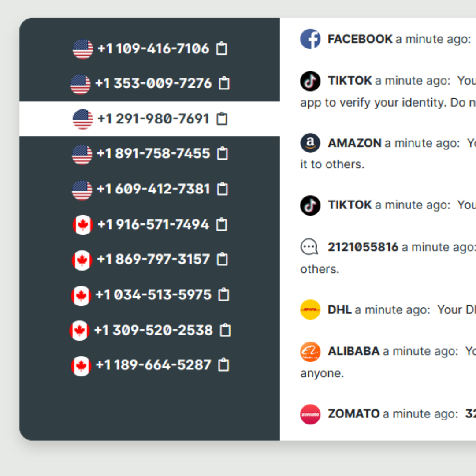Select phone number +1 869-797-3157
This screenshot has width=476, height=476.
[150, 260]
